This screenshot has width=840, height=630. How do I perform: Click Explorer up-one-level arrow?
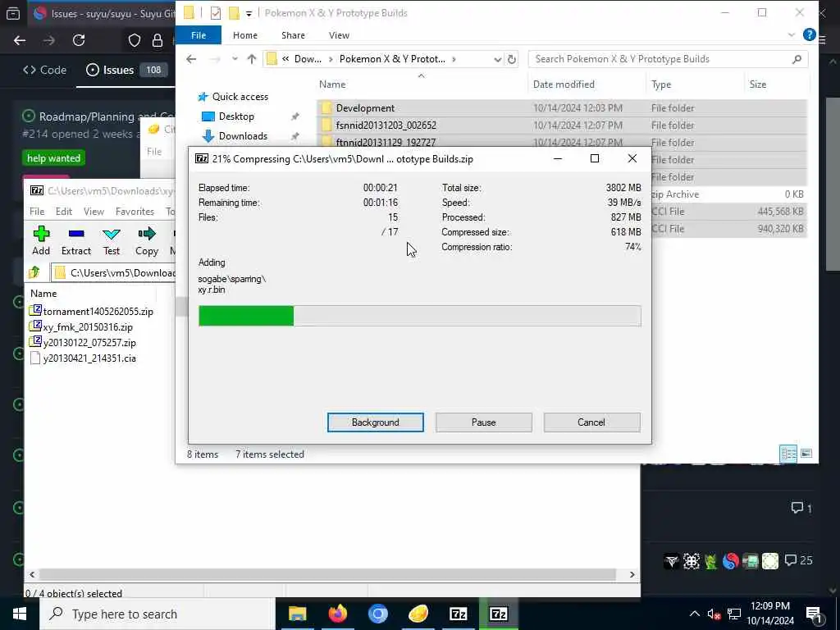click(252, 59)
